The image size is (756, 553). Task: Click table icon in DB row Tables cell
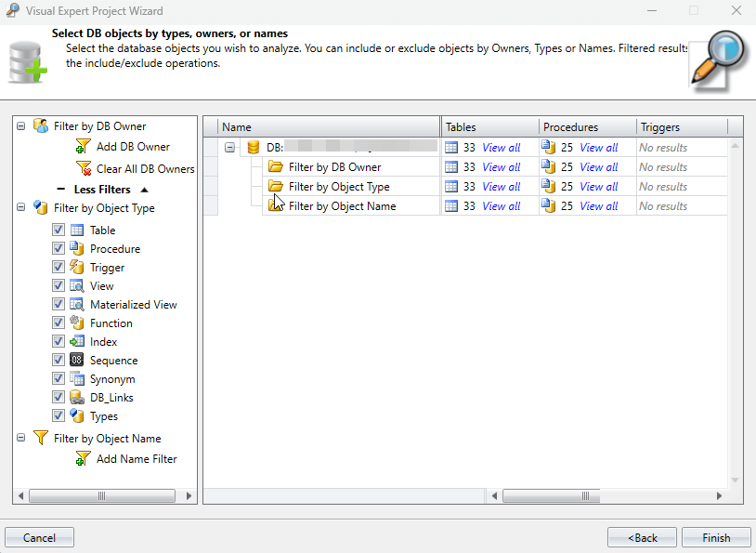(451, 147)
